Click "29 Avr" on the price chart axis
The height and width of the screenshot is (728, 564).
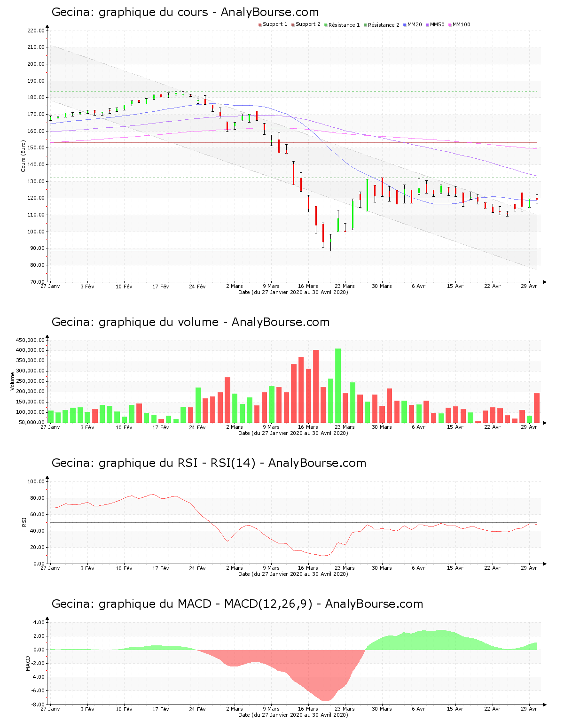coord(529,287)
